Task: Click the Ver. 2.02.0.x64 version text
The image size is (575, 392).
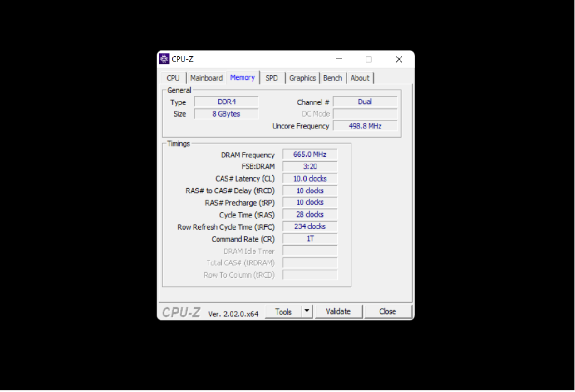Action: [233, 314]
